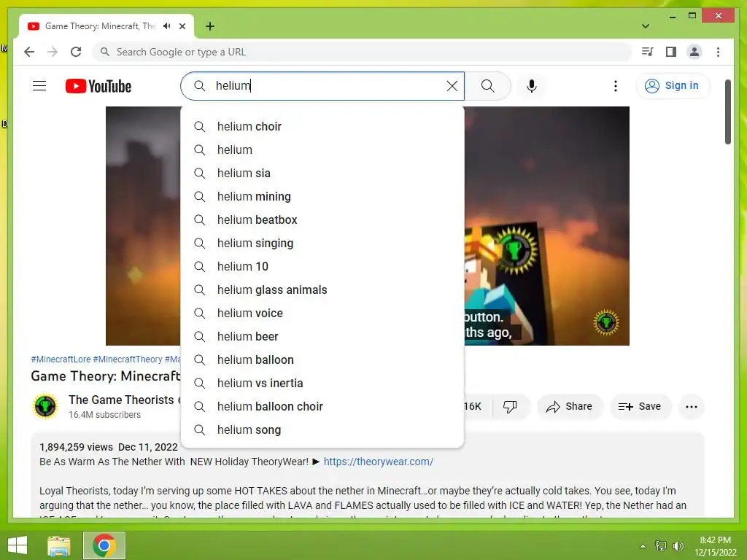The image size is (747, 560).
Task: Open the theorywear.com link
Action: pos(379,462)
